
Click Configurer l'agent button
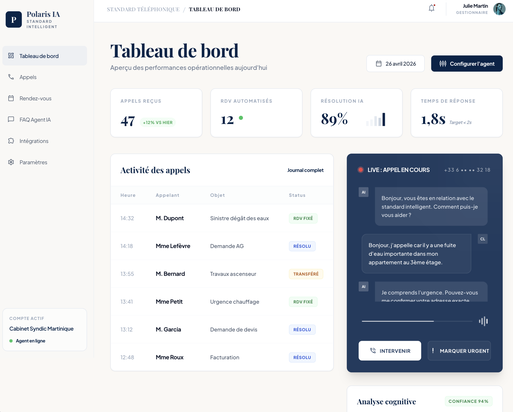[467, 64]
